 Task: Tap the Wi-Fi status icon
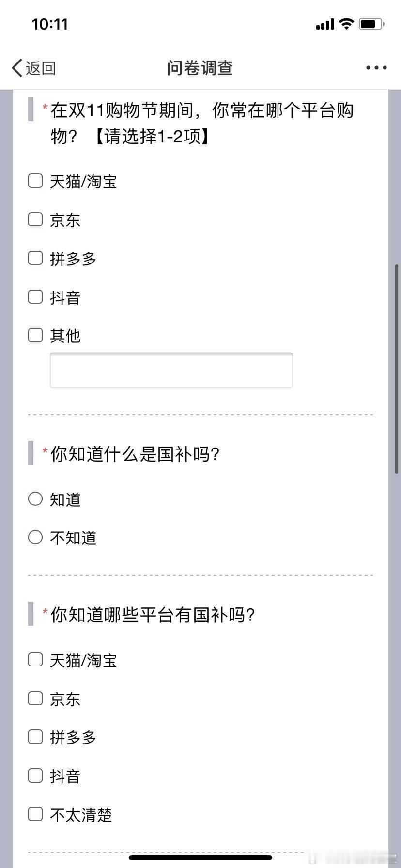[x=346, y=24]
